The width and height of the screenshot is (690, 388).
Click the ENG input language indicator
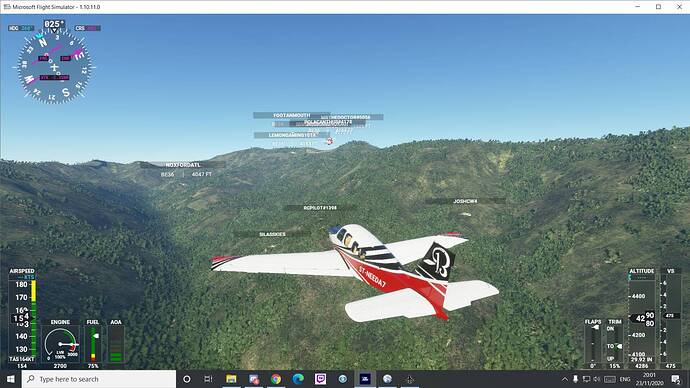pos(624,379)
